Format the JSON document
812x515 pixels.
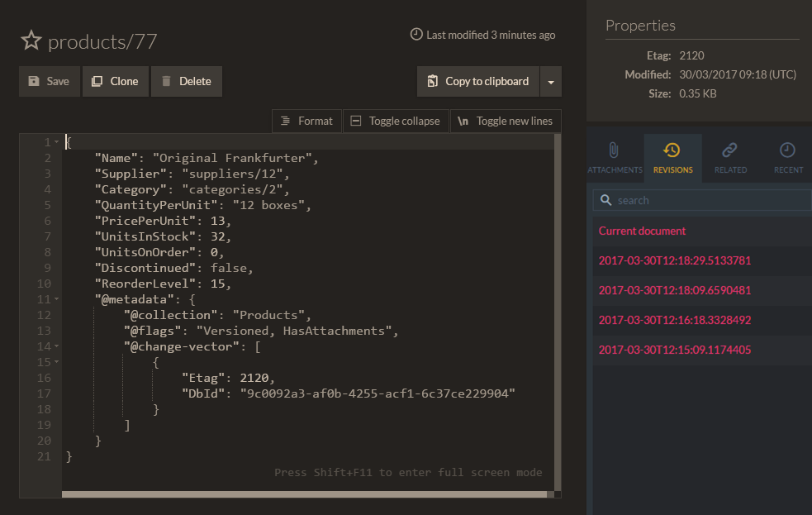[x=306, y=122]
